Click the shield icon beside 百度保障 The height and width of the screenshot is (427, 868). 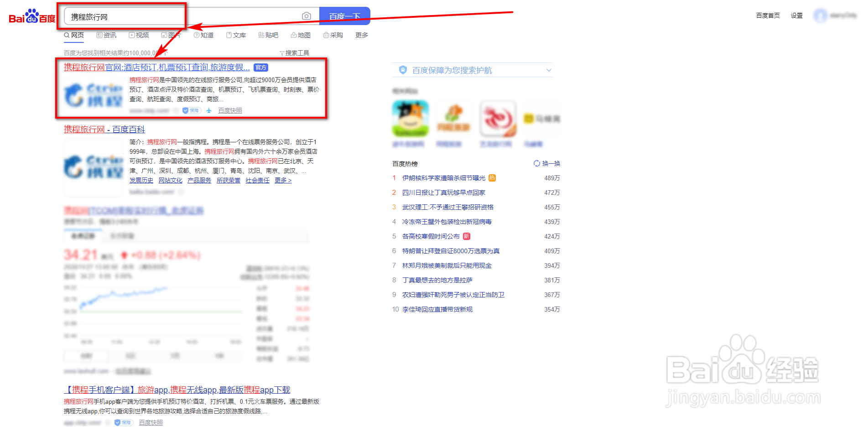point(403,70)
